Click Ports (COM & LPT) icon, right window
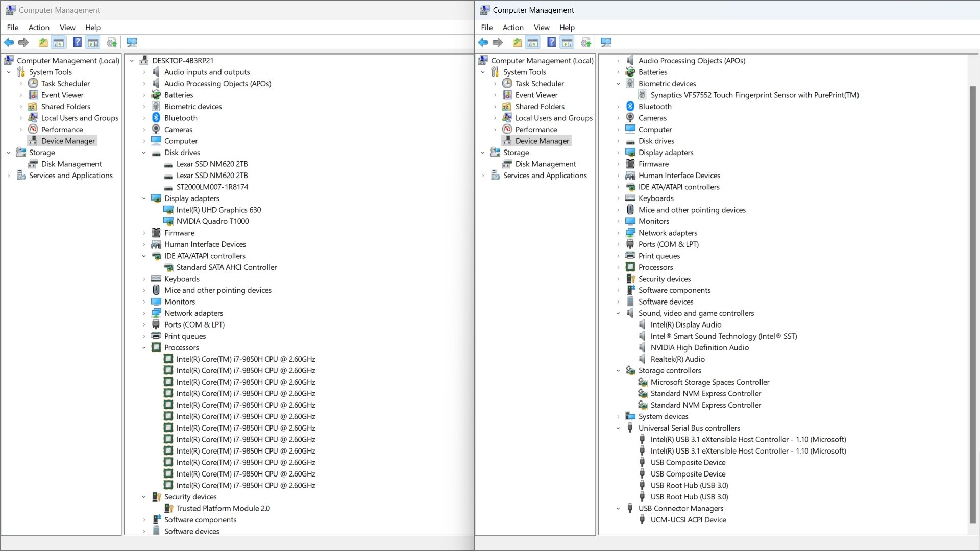This screenshot has height=551, width=980. click(630, 244)
